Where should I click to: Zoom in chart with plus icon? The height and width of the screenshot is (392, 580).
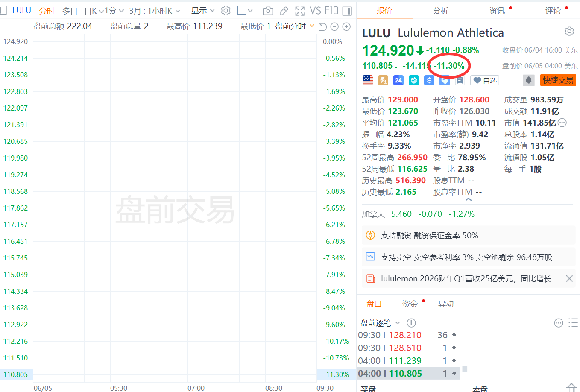coord(347,26)
